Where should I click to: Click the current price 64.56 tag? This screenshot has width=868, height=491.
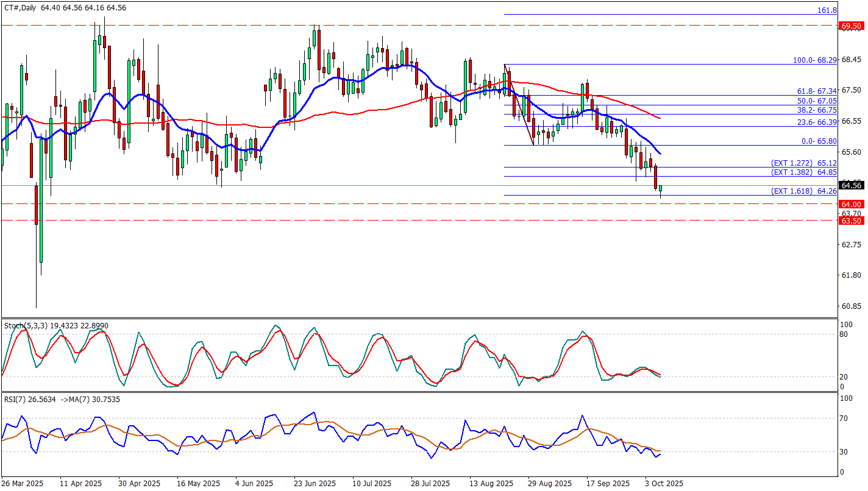pos(850,185)
